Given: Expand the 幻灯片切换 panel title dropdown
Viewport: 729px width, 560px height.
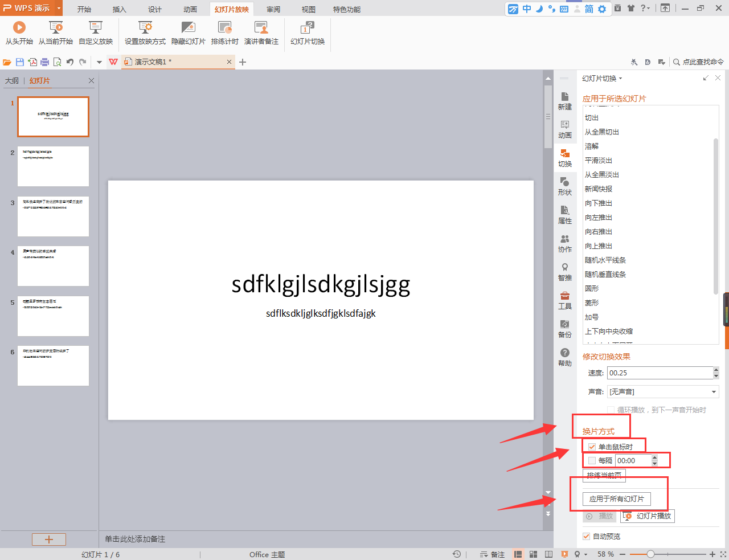Looking at the screenshot, I should coord(620,79).
